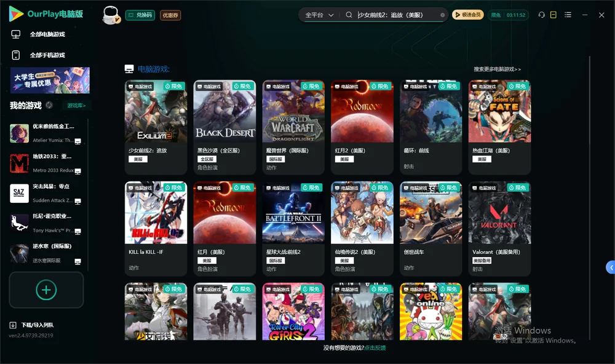Click the search magnifier icon

pos(349,15)
